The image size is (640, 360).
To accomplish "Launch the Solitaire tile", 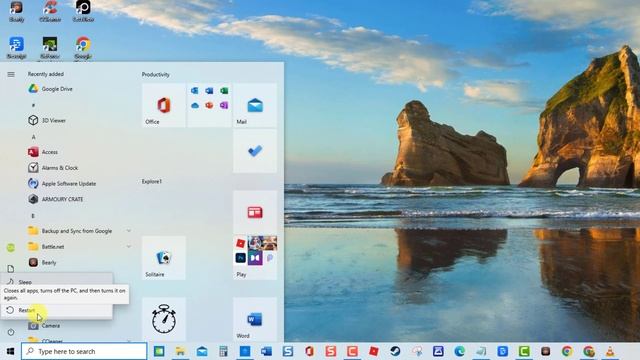I will click(x=164, y=258).
